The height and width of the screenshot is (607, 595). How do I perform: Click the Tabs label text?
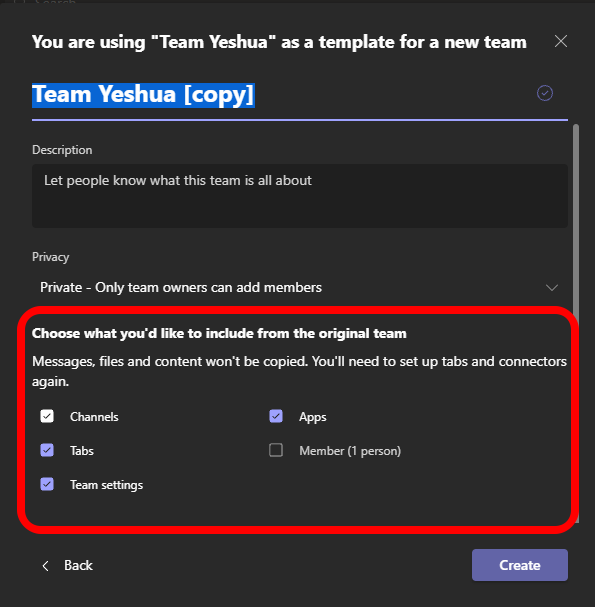click(82, 451)
